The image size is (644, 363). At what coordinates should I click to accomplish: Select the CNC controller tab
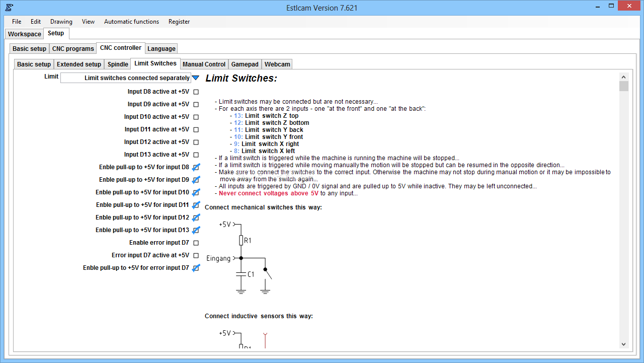pos(121,48)
